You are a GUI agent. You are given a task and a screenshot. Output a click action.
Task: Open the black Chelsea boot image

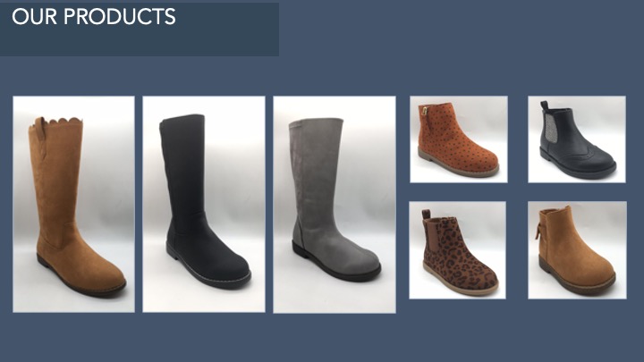tap(577, 139)
